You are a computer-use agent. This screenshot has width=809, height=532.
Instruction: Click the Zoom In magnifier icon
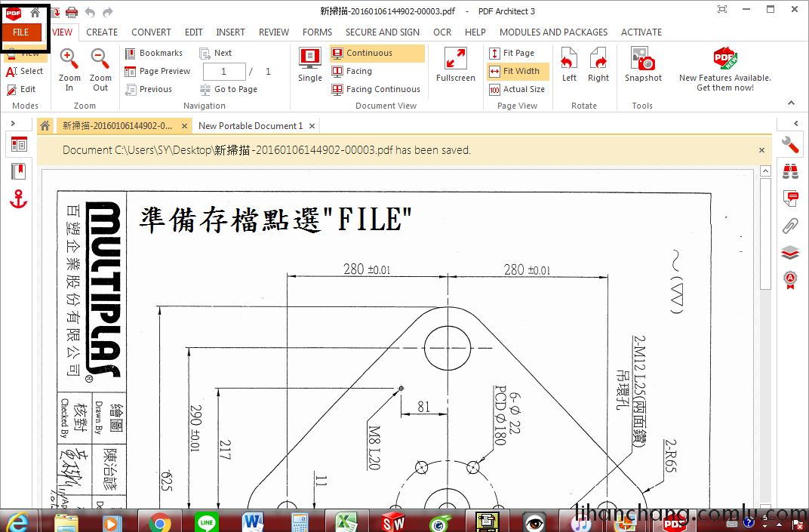69,60
